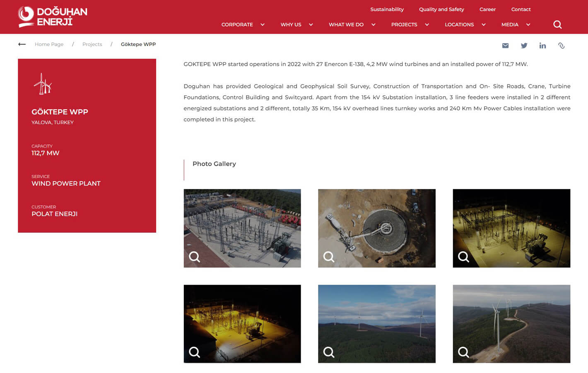The width and height of the screenshot is (588, 373).
Task: Open the WHAT WE DO menu
Action: [346, 24]
